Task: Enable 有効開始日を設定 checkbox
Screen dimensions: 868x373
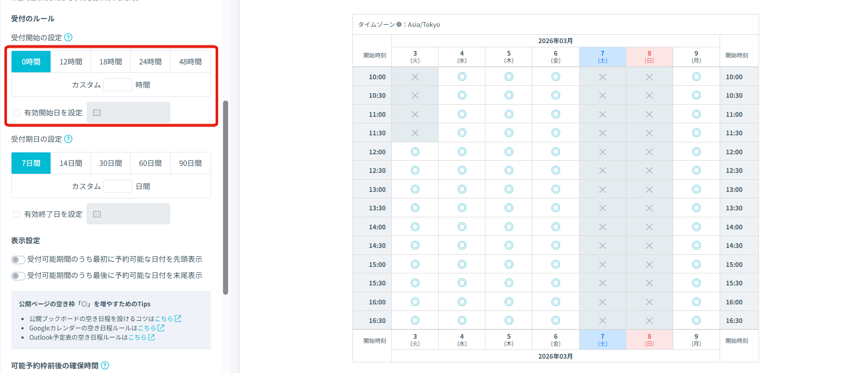Action: tap(17, 113)
